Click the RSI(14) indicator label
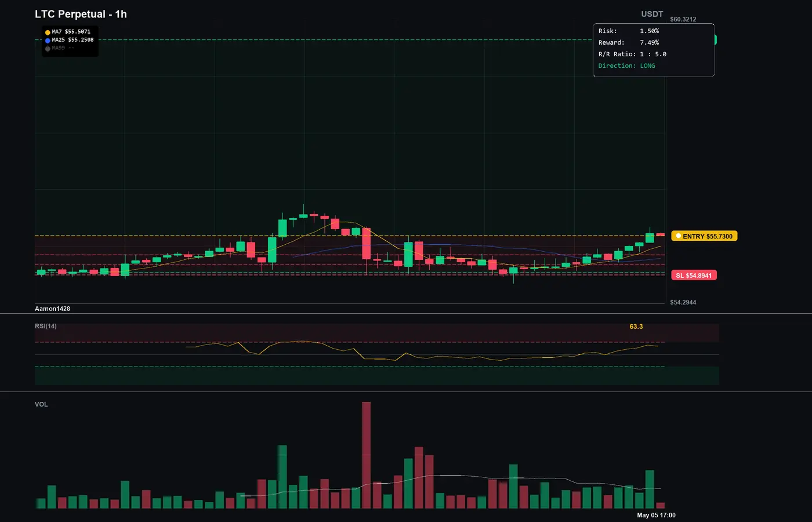The width and height of the screenshot is (812, 522). point(46,326)
